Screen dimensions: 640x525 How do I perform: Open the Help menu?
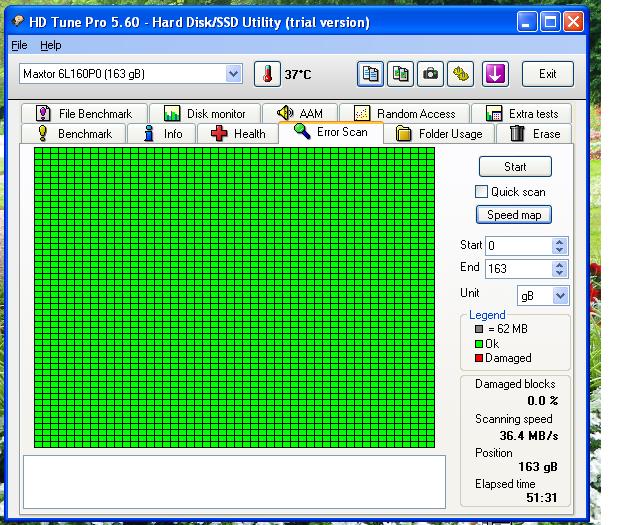pos(51,45)
